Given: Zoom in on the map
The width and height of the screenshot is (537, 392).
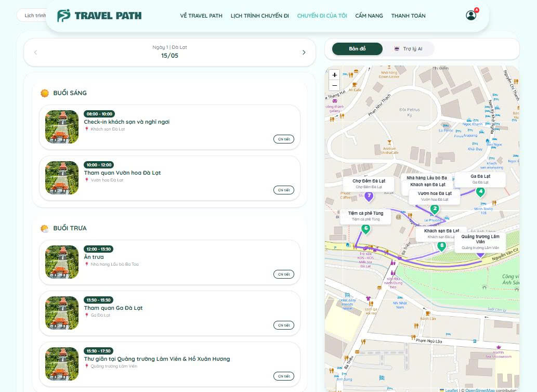Looking at the screenshot, I should (334, 75).
